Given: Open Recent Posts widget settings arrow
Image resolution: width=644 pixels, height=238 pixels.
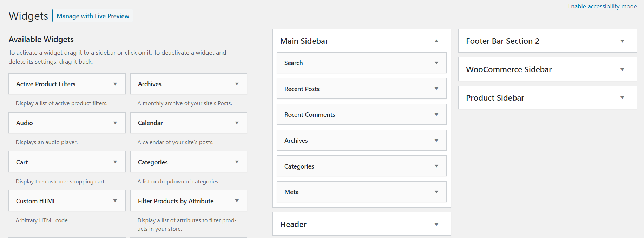Looking at the screenshot, I should [436, 89].
